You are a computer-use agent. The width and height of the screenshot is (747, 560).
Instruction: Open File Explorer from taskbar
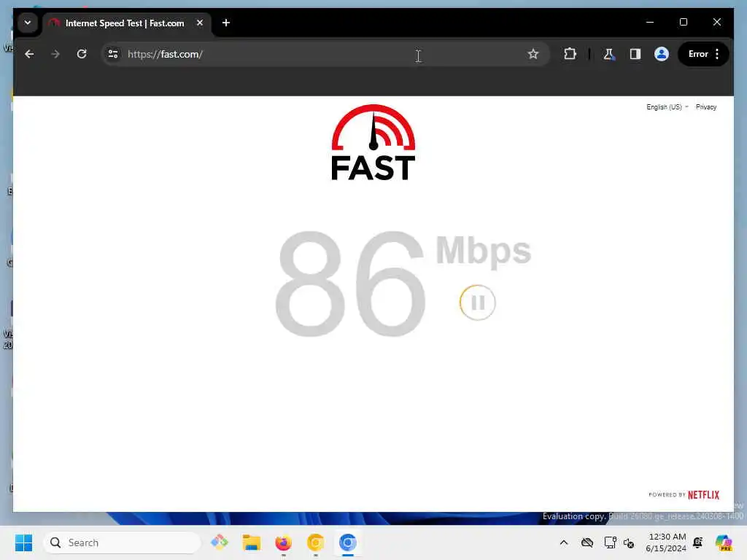(x=252, y=542)
